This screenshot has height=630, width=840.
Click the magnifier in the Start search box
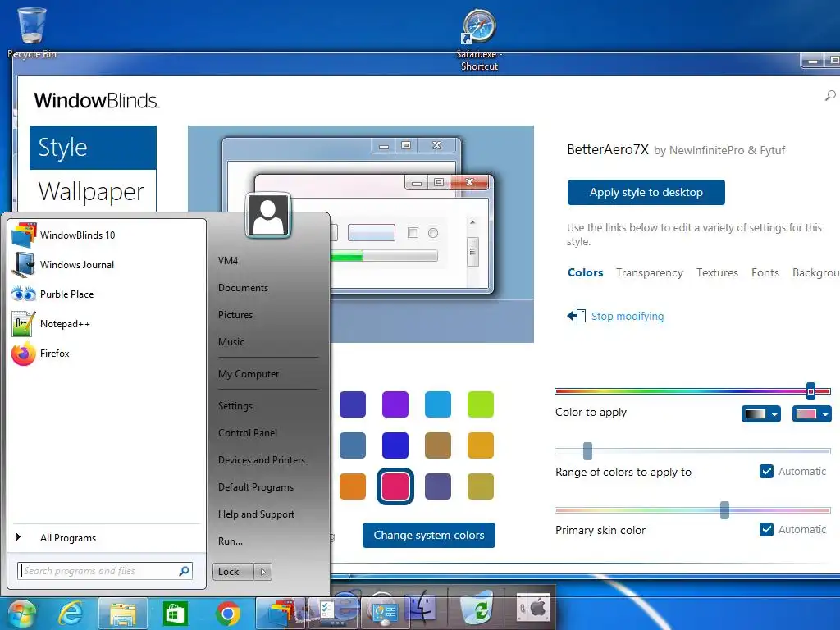(x=185, y=571)
